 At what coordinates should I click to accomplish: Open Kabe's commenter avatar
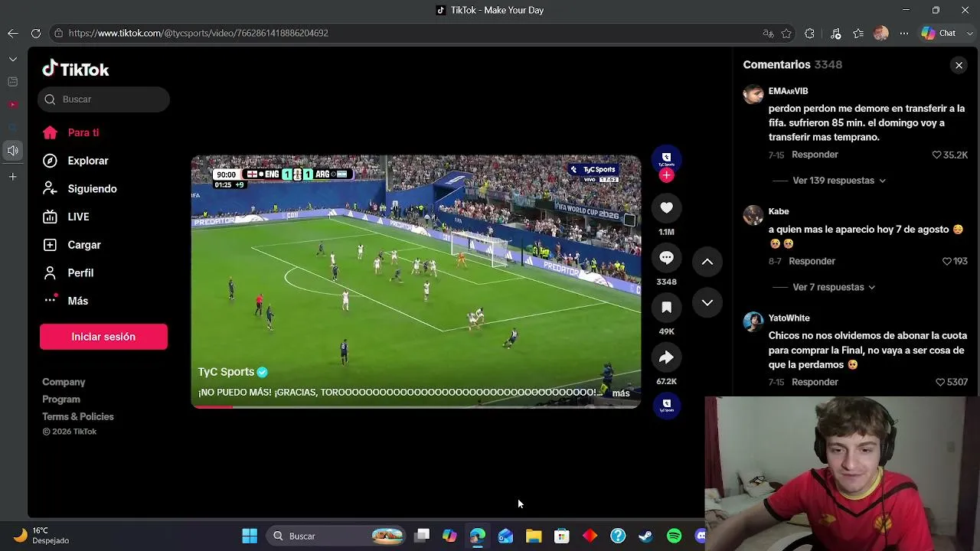click(x=753, y=214)
